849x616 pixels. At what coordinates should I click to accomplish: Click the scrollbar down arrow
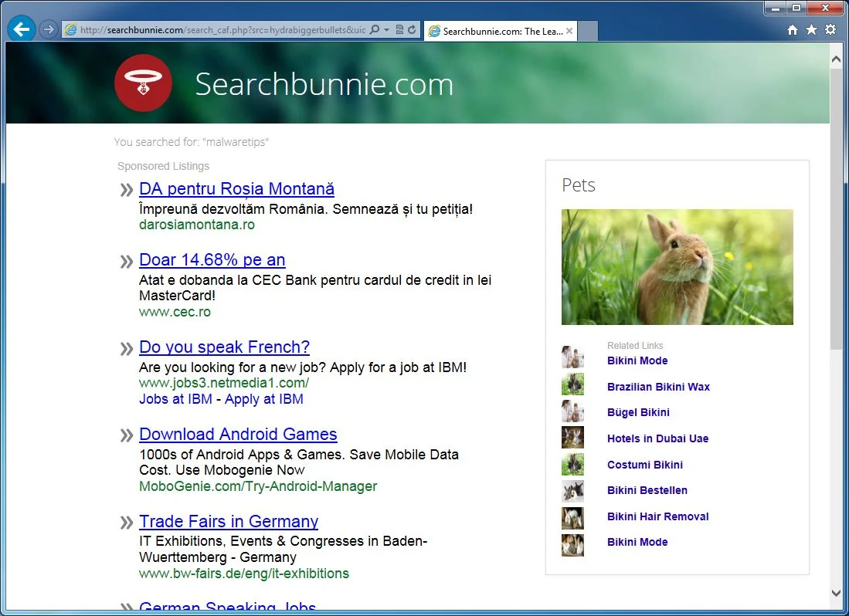pos(836,593)
